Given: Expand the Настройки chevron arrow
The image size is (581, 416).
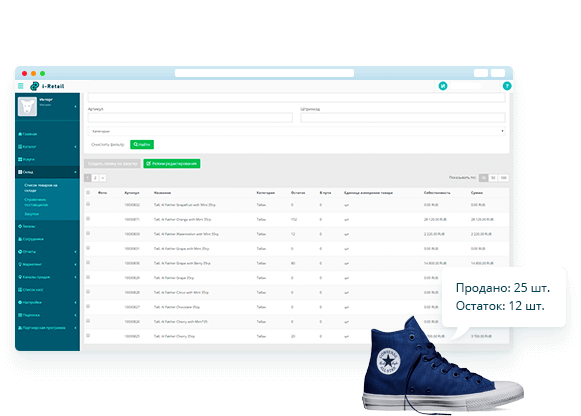Looking at the screenshot, I should pyautogui.click(x=75, y=303).
